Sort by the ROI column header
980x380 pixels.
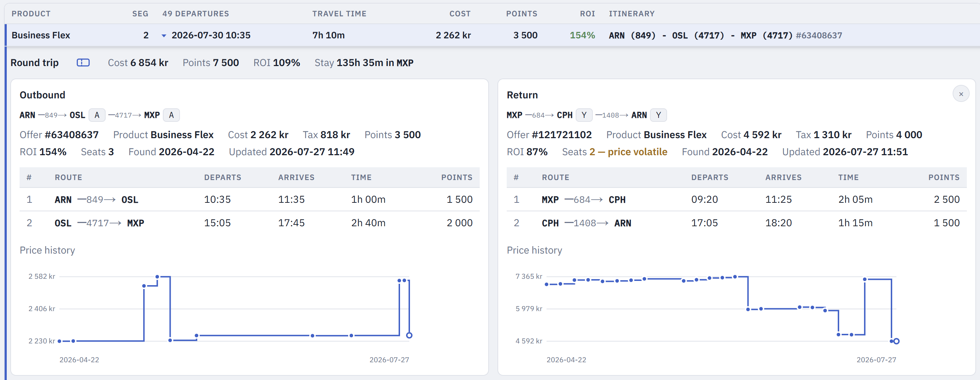587,14
